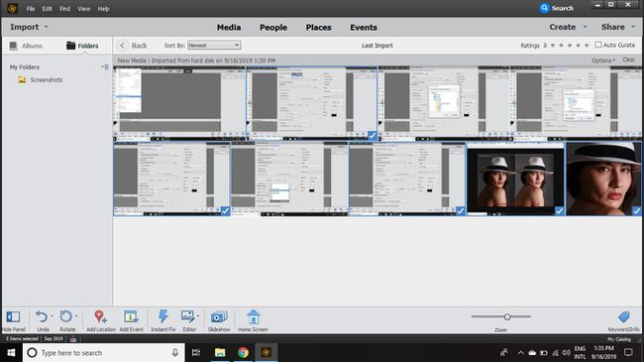Screen dimensions: 644x362
Task: Open the View menu
Action: coord(84,8)
